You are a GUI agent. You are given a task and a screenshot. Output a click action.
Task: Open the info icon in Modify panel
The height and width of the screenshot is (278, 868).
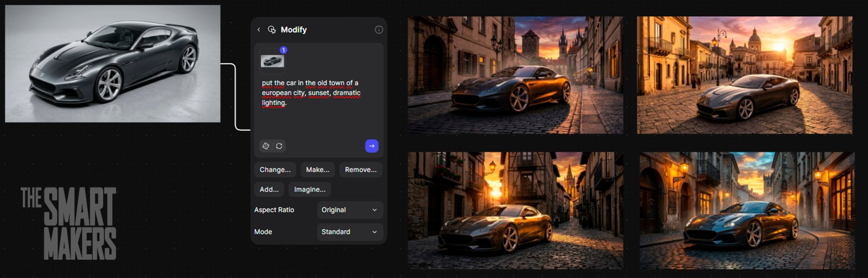tap(379, 30)
